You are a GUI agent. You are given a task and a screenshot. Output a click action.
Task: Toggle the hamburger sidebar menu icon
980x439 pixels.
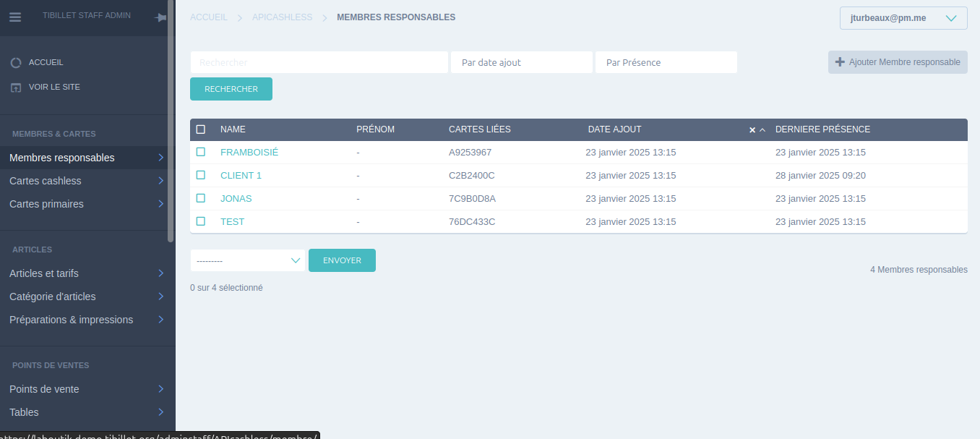[x=15, y=17]
